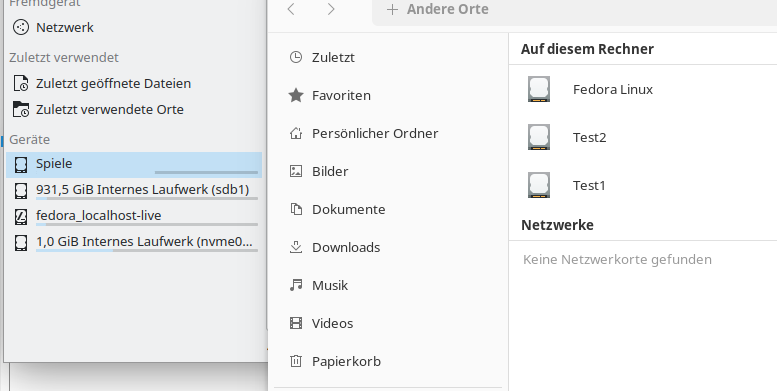The width and height of the screenshot is (777, 391).
Task: Go forward with the right arrow
Action: tap(331, 9)
